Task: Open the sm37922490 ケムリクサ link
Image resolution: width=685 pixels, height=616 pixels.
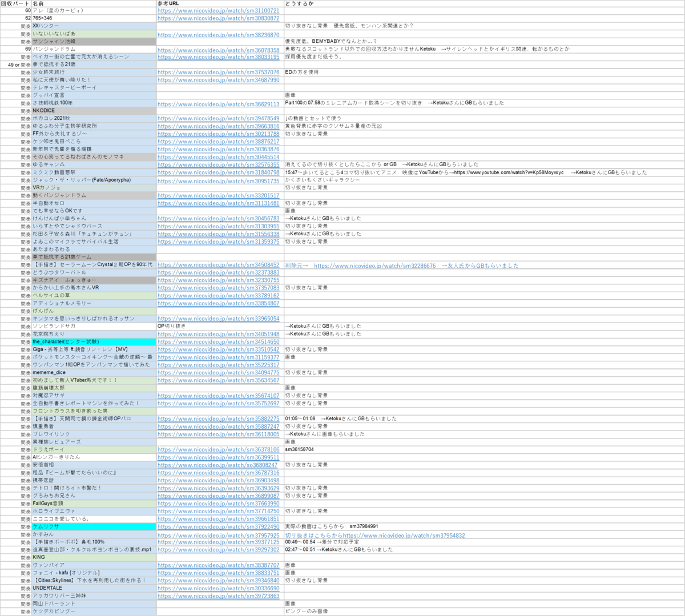Action: [x=219, y=527]
